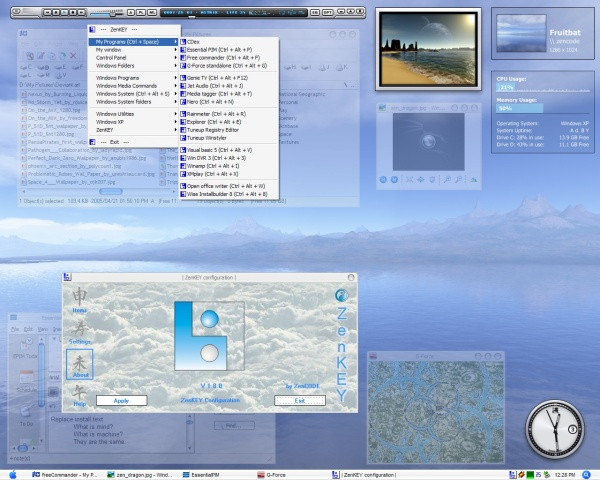Expand the Windows Programs submenu
This screenshot has height=480, width=600.
134,78
